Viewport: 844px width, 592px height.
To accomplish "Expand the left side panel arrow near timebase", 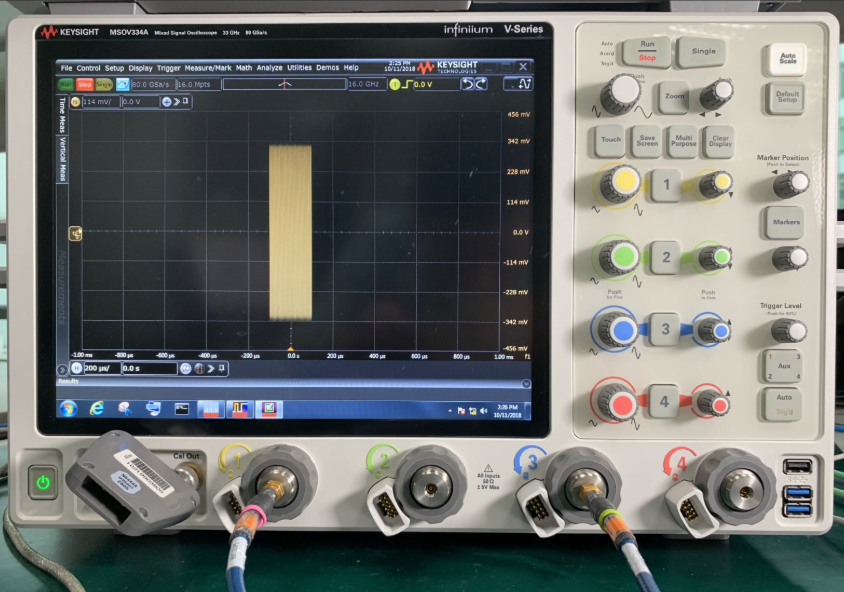I will (63, 368).
